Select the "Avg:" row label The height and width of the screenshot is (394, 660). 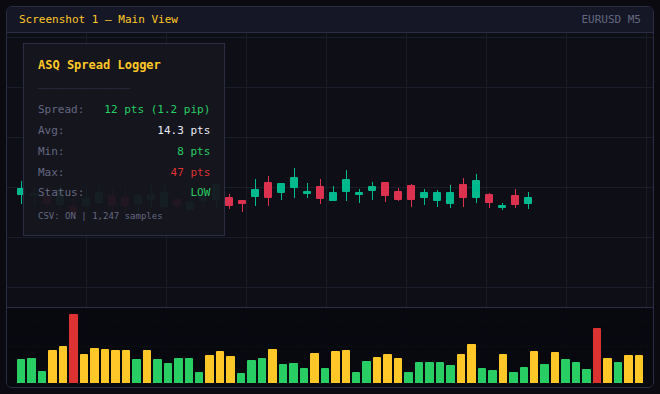coord(51,130)
